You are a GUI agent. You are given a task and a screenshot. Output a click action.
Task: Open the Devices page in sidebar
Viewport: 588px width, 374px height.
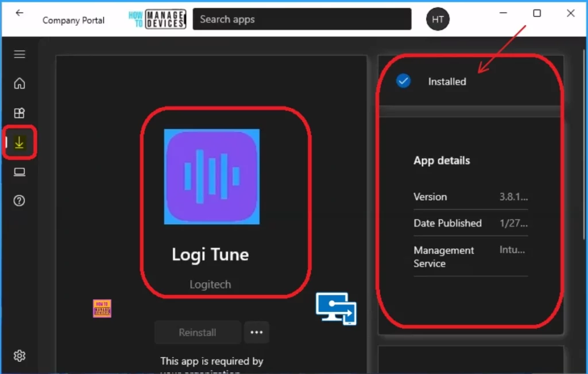20,172
